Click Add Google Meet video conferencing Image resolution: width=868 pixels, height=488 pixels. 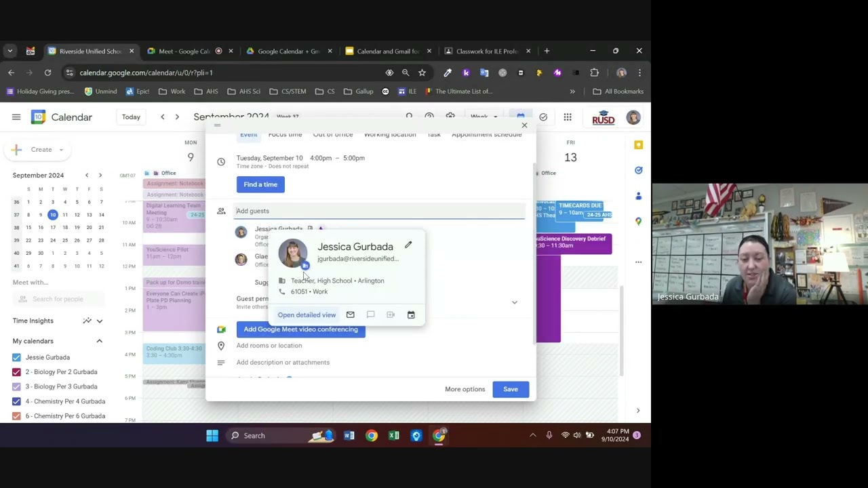pyautogui.click(x=300, y=329)
